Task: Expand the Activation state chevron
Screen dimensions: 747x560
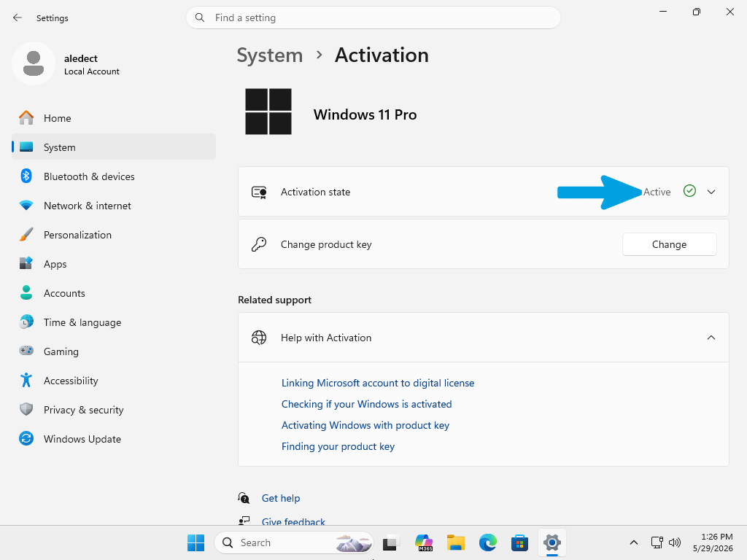Action: point(711,192)
